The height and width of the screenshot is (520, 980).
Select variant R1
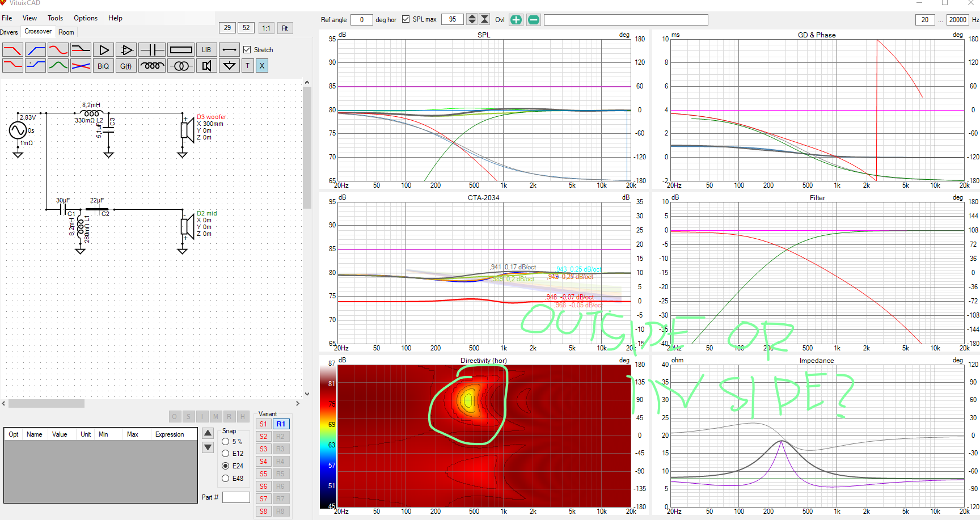point(281,424)
